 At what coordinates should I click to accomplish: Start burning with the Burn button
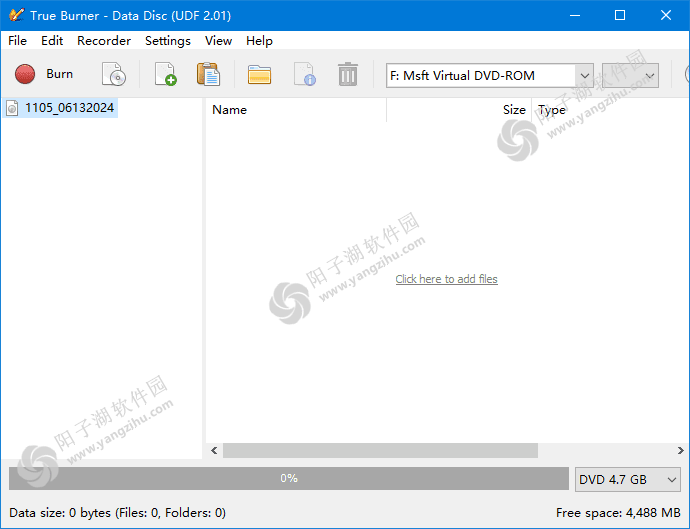click(44, 74)
